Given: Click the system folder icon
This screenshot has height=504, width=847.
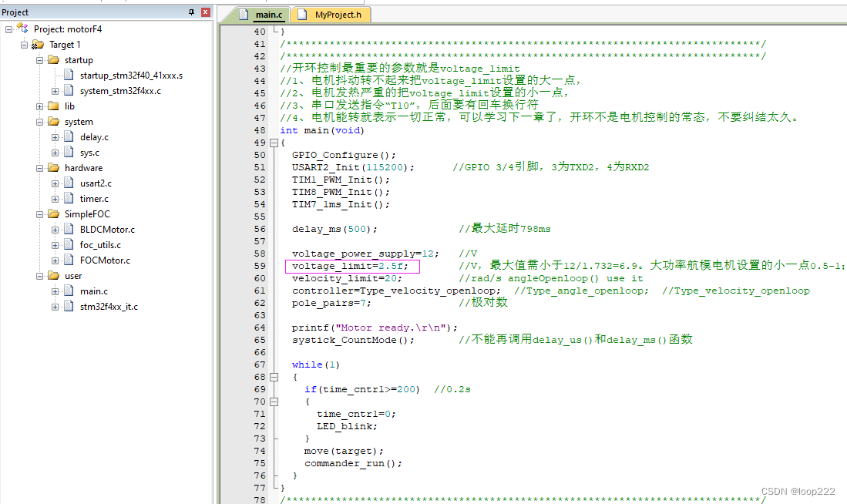Looking at the screenshot, I should (x=53, y=121).
